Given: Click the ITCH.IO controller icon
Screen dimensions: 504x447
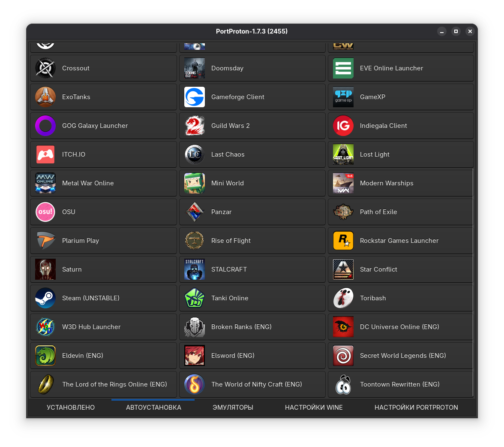Looking at the screenshot, I should point(45,154).
